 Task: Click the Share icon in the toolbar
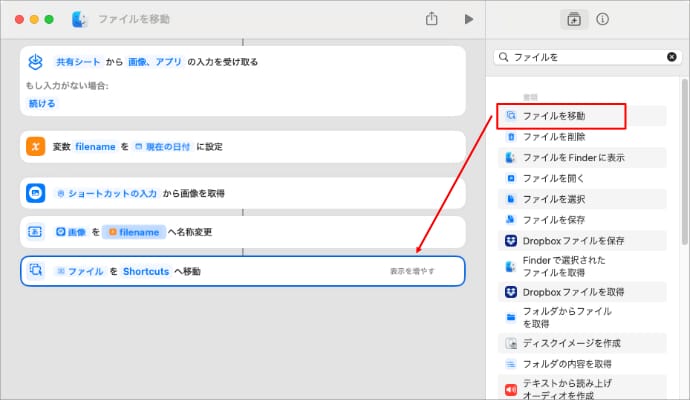tap(432, 19)
